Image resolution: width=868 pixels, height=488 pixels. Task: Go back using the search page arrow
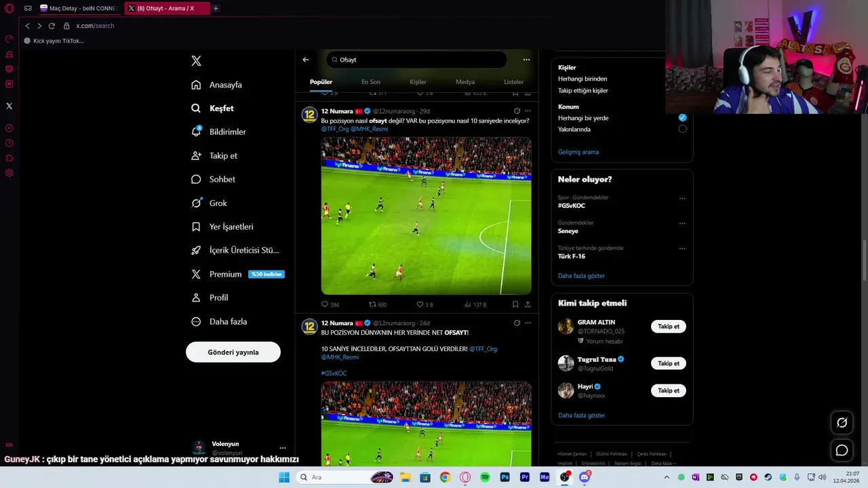point(306,60)
